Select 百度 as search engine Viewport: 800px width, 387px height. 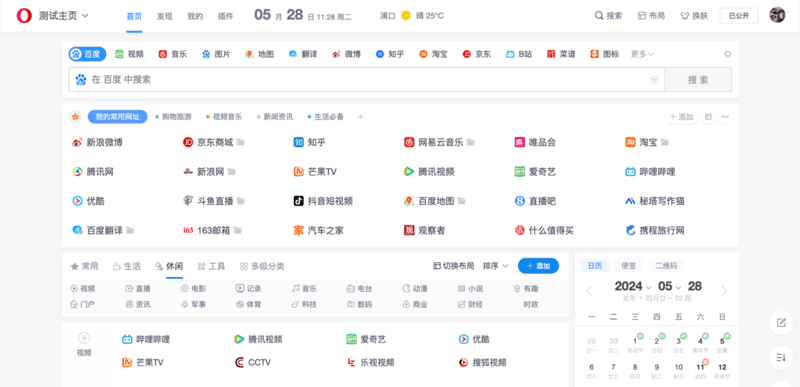point(87,54)
